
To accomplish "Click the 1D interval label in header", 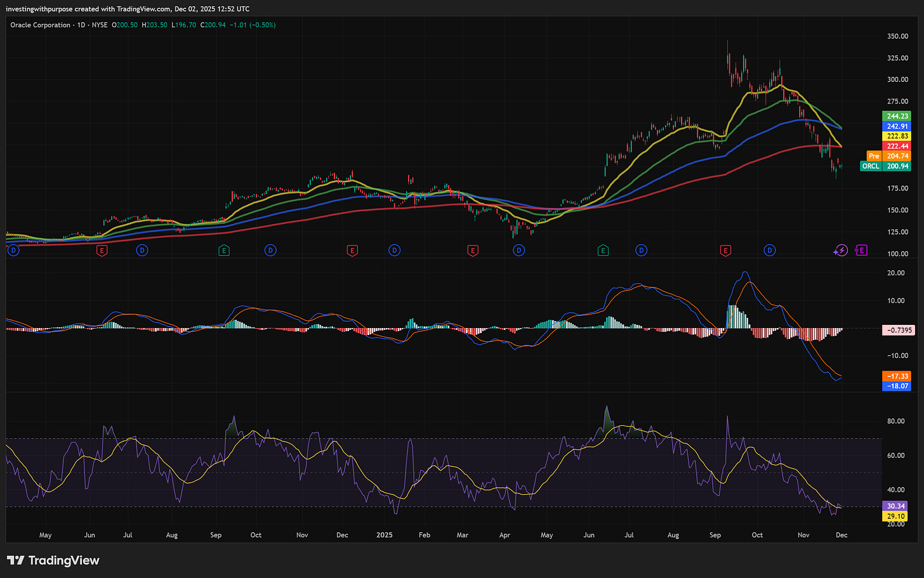I will click(81, 25).
